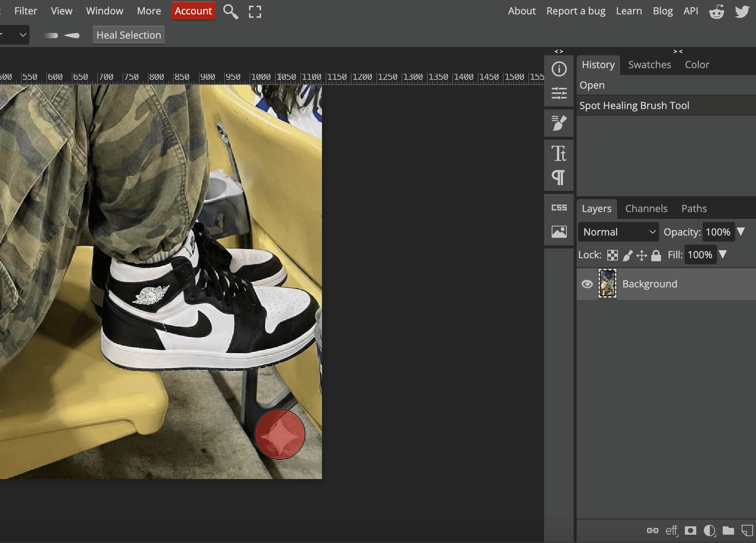Open the Brush settings panel icon
The width and height of the screenshot is (756, 543).
tap(559, 123)
